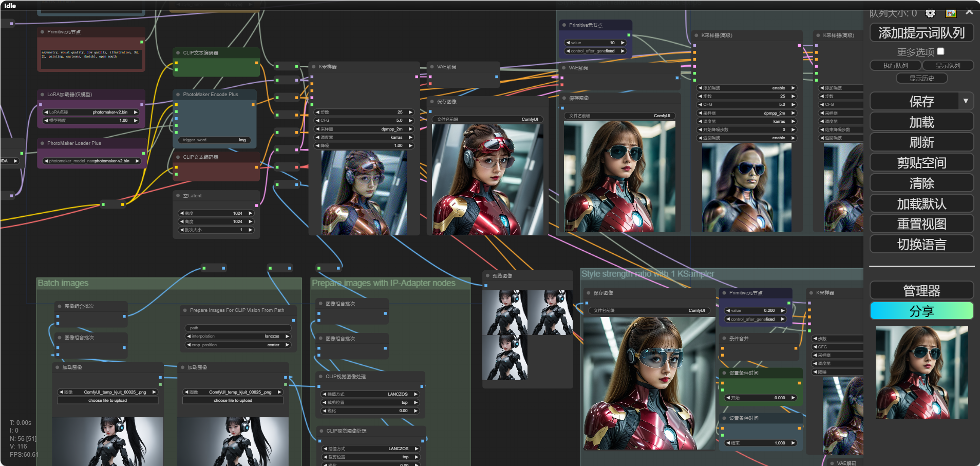
Task: Collapse the K采样器(高级) node with enable value
Action: (697, 35)
